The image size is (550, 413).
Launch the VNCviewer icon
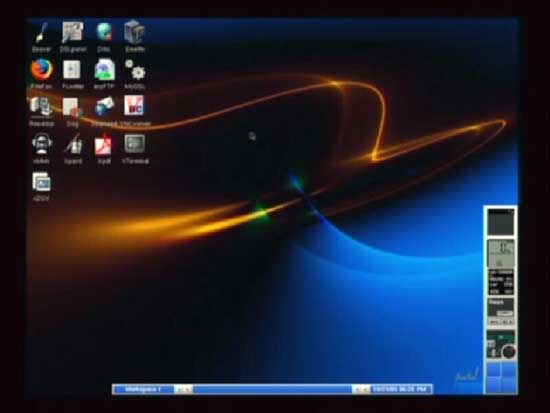[134, 105]
